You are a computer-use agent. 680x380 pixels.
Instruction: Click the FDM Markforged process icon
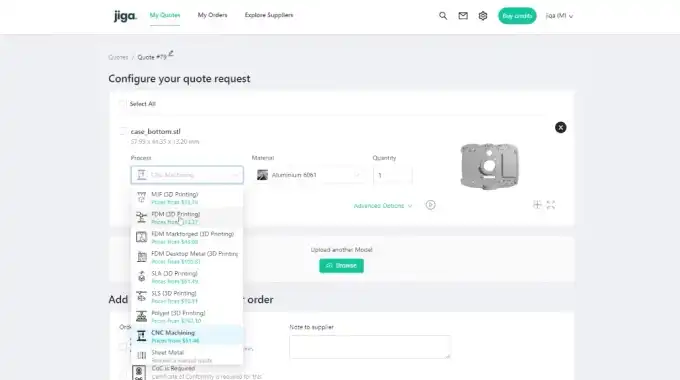pos(141,237)
